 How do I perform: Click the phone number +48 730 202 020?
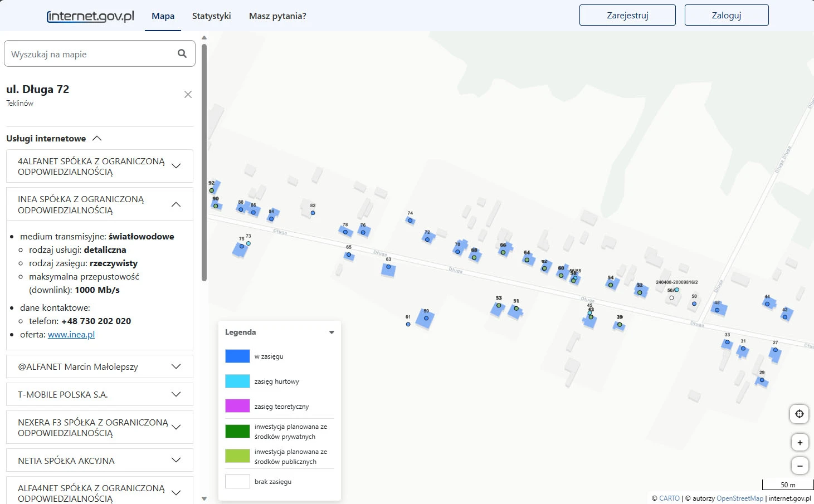click(96, 321)
